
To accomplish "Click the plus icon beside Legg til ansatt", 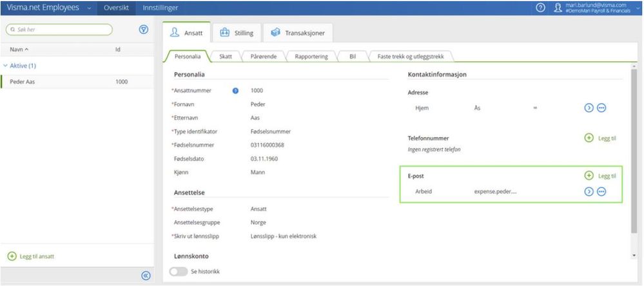I will pos(12,256).
